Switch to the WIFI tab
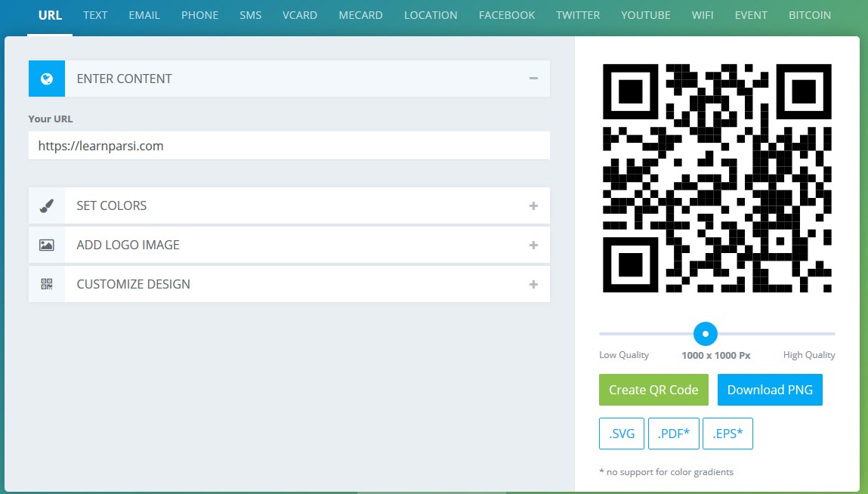The image size is (868, 494). (x=703, y=16)
